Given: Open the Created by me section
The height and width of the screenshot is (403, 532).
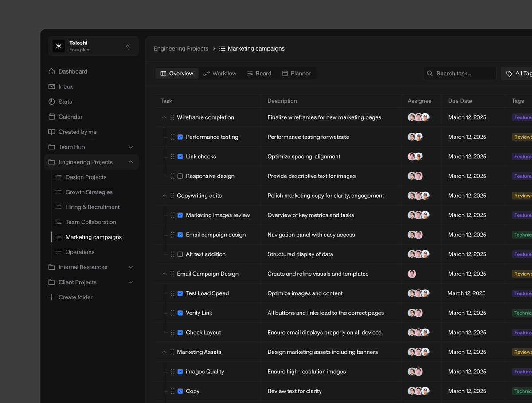Looking at the screenshot, I should click(x=77, y=132).
